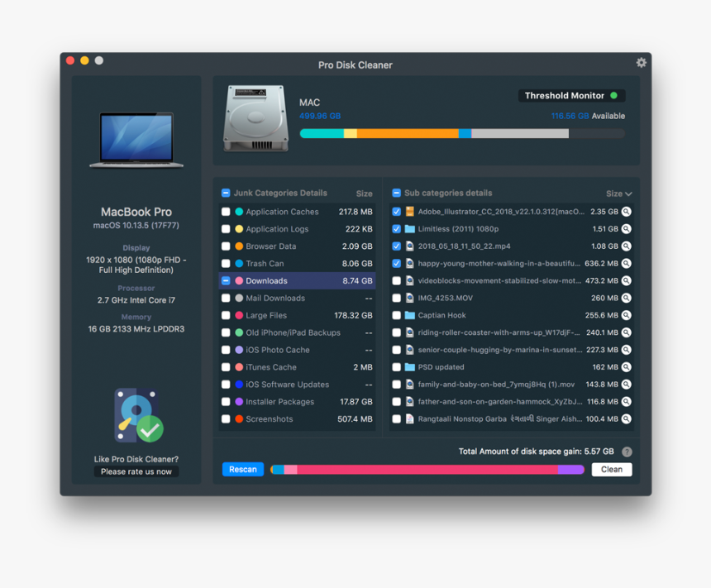The height and width of the screenshot is (588, 711).
Task: Toggle the Junk Categories Details select-all checkbox
Action: 226,193
